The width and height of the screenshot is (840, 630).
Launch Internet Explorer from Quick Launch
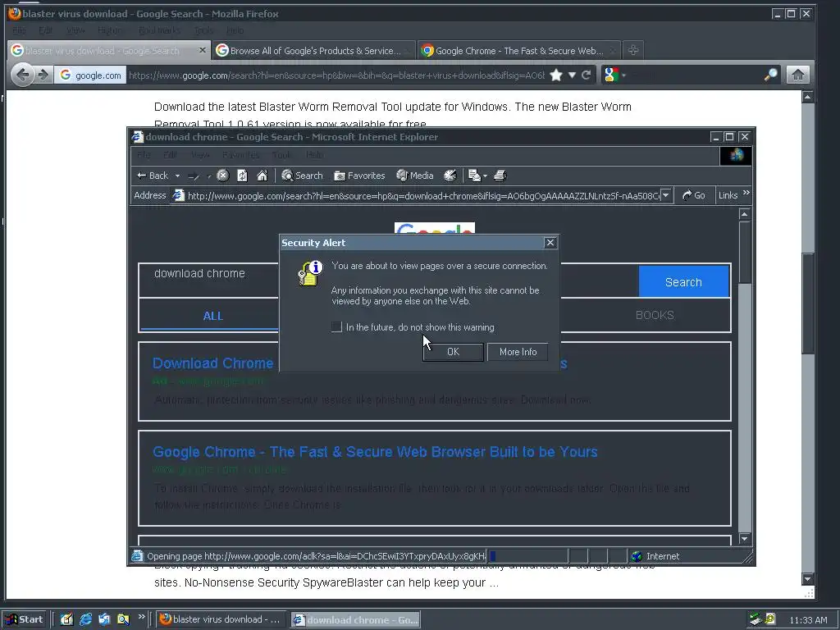(x=85, y=619)
